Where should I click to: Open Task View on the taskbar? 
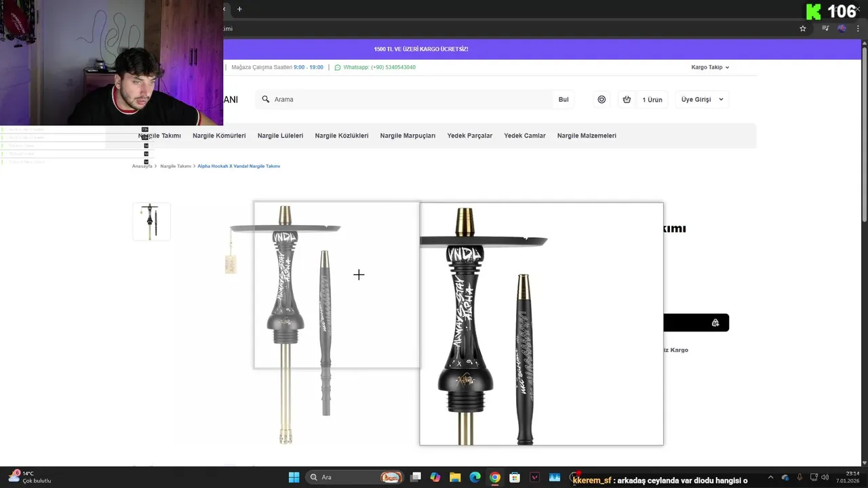(416, 477)
